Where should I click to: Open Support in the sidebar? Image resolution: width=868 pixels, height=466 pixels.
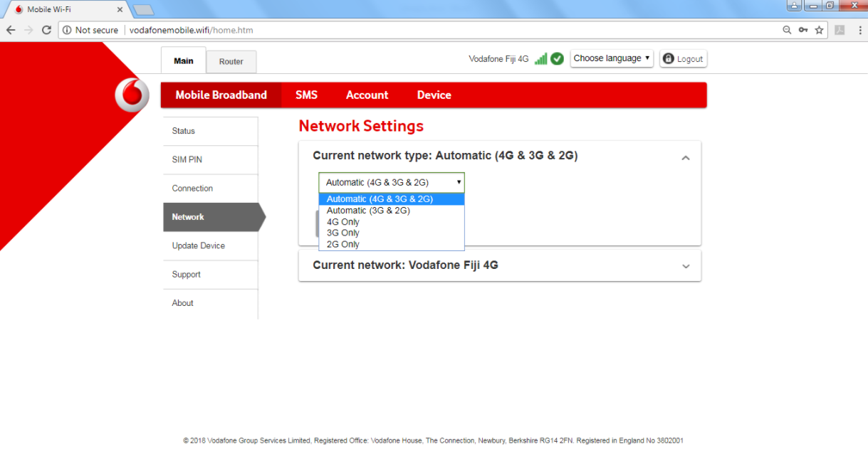click(x=211, y=275)
